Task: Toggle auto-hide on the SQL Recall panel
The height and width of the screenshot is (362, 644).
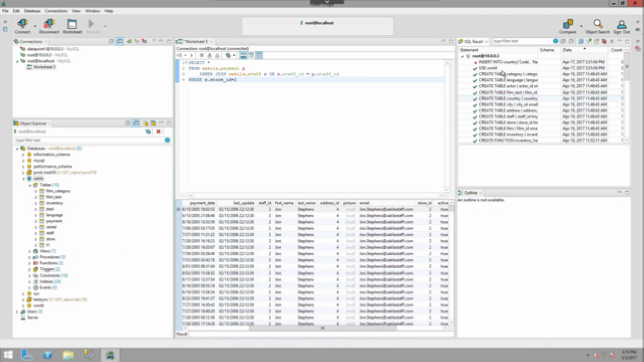Action: click(619, 41)
